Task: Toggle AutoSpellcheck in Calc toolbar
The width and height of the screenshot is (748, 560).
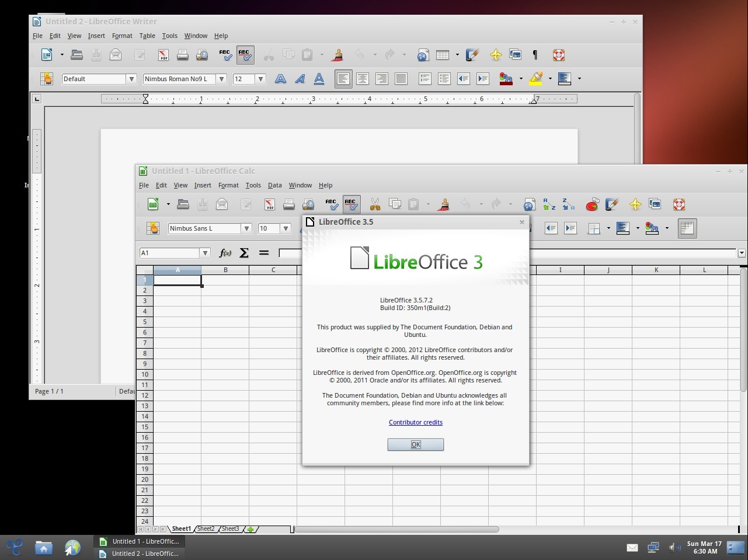Action: 352,204
